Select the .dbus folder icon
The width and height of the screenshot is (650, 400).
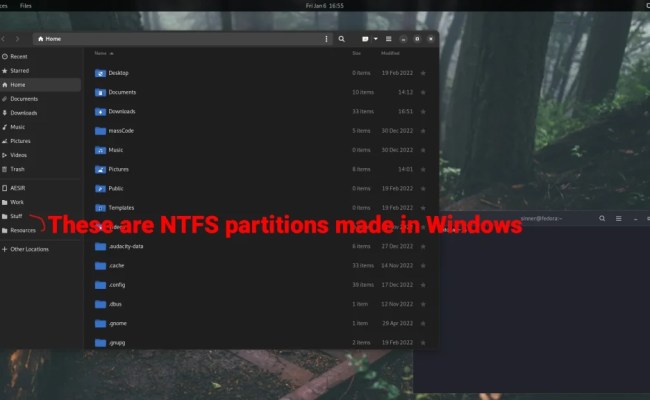click(x=100, y=304)
